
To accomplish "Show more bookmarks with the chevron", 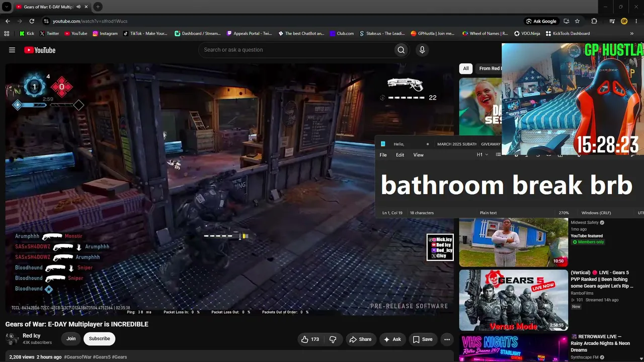I will point(631,34).
